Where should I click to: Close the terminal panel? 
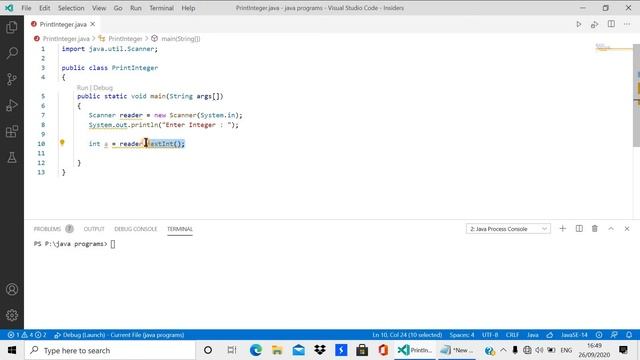coord(627,229)
